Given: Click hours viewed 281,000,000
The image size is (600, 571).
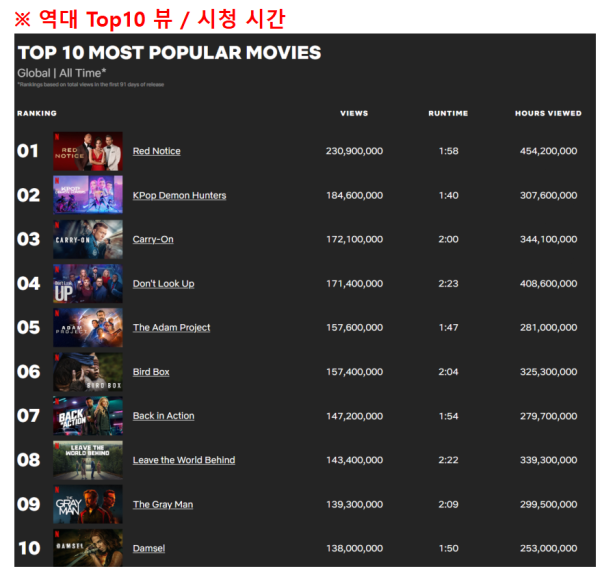Looking at the screenshot, I should click(548, 328).
